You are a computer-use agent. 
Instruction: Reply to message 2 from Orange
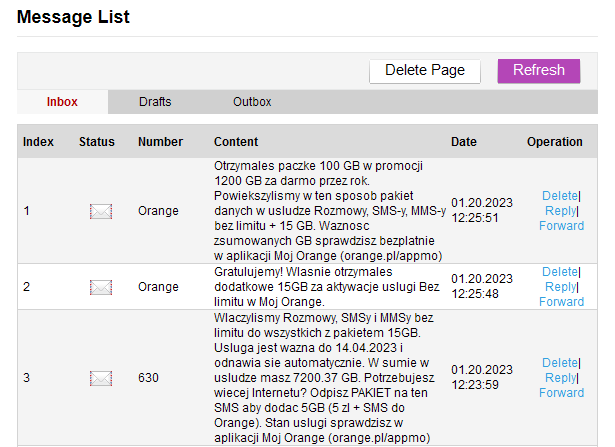[560, 287]
